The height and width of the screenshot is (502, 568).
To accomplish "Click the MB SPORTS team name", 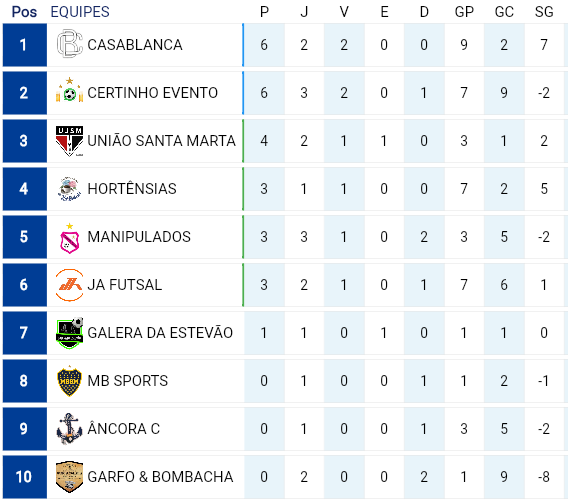I will pos(128,381).
